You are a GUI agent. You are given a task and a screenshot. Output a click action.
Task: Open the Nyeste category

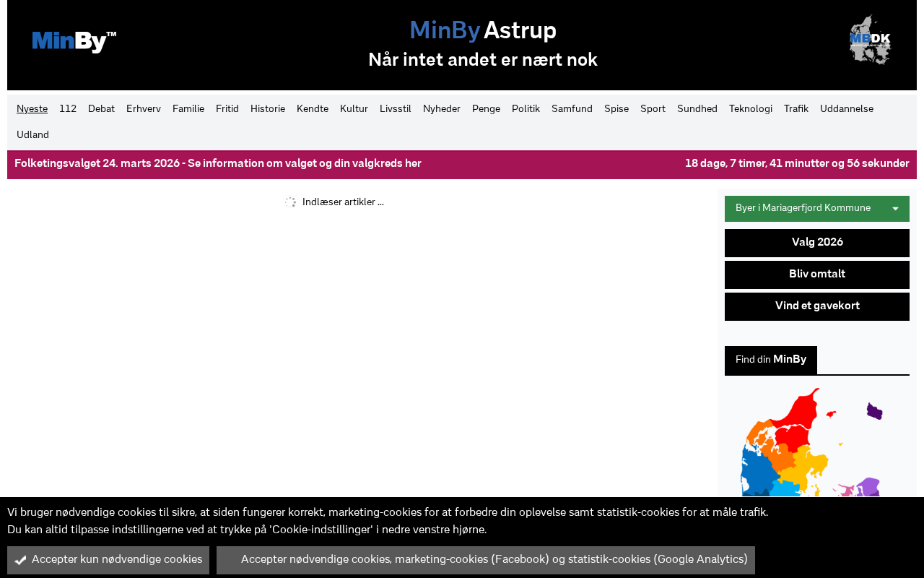coord(32,109)
